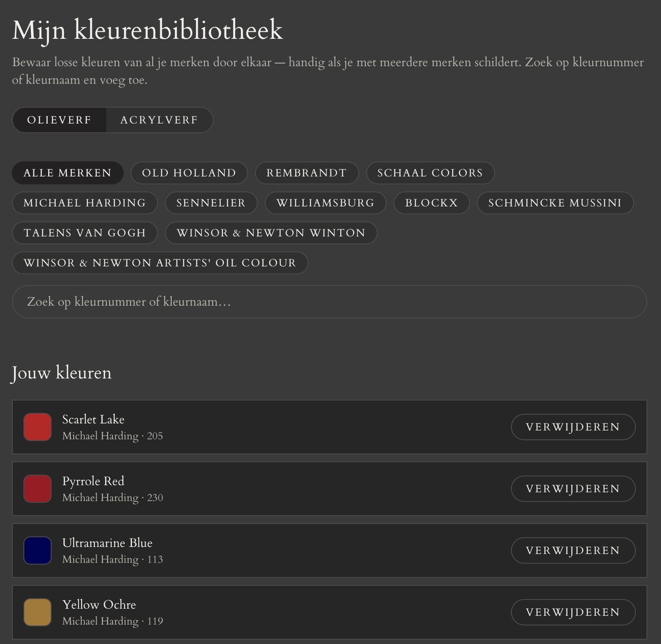Filter by Old Holland brand

(189, 173)
